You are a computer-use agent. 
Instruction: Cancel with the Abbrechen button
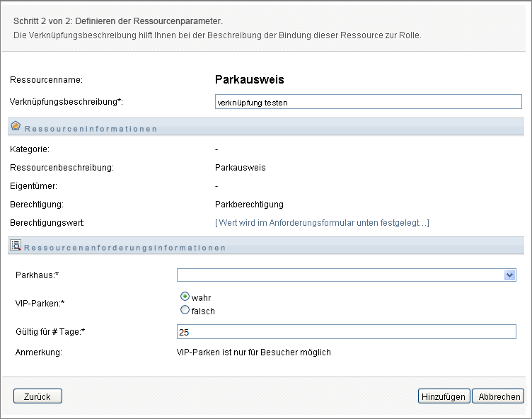click(x=497, y=396)
